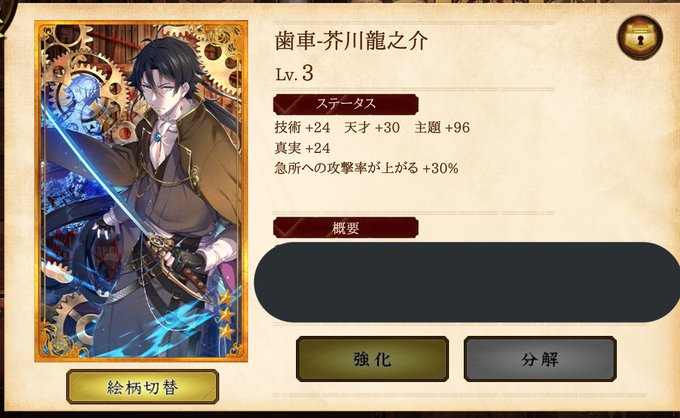This screenshot has height=418, width=680.
Task: Tap the dark overview description box
Action: [467, 282]
